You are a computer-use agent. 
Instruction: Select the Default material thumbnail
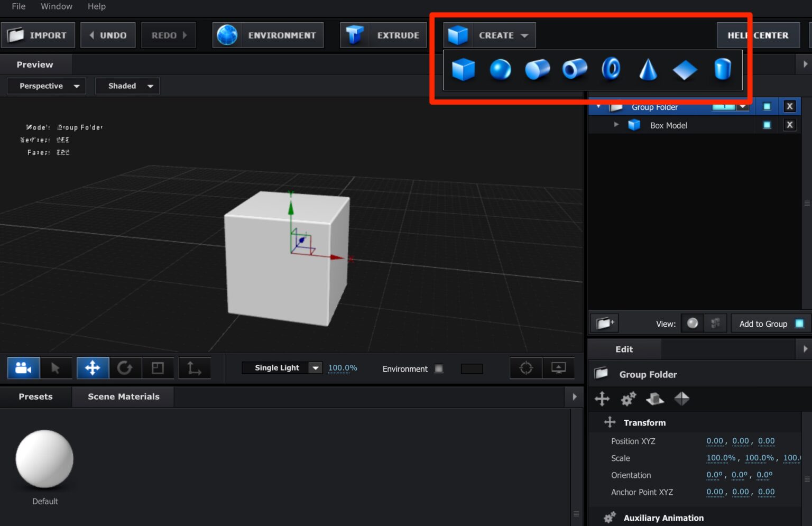point(44,459)
